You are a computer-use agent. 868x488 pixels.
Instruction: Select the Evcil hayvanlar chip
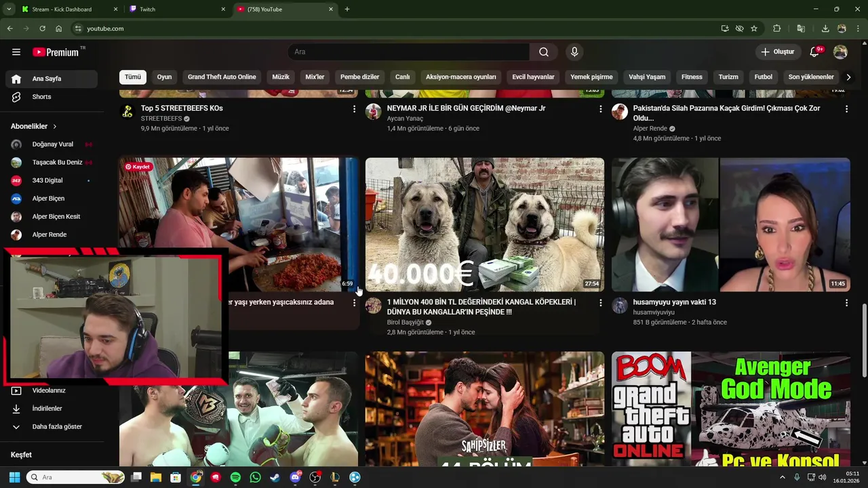534,77
